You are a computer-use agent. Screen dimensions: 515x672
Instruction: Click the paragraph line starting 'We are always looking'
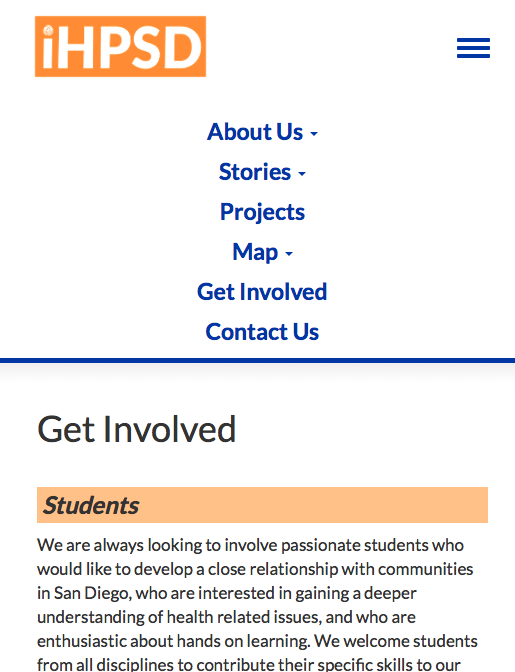click(x=250, y=545)
